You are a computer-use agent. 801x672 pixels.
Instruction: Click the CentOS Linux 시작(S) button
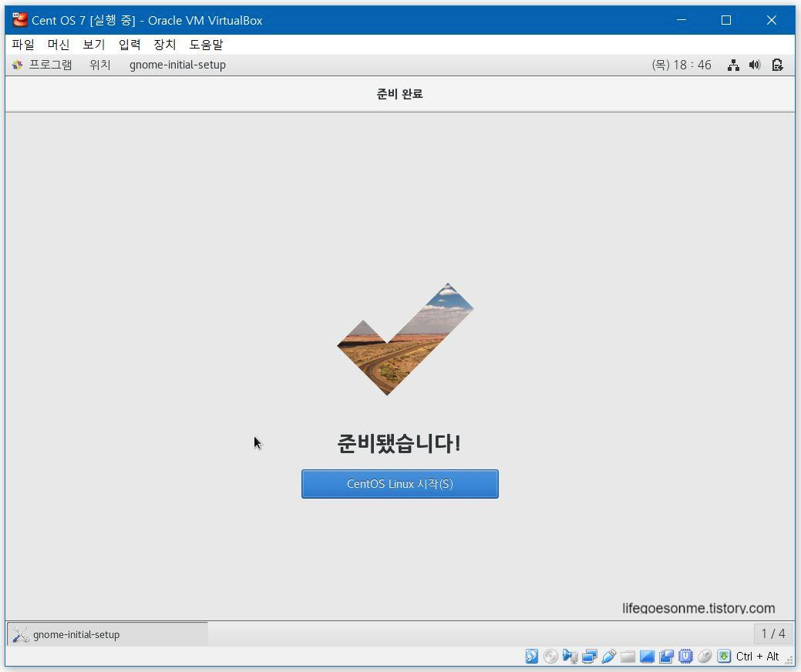pos(400,483)
